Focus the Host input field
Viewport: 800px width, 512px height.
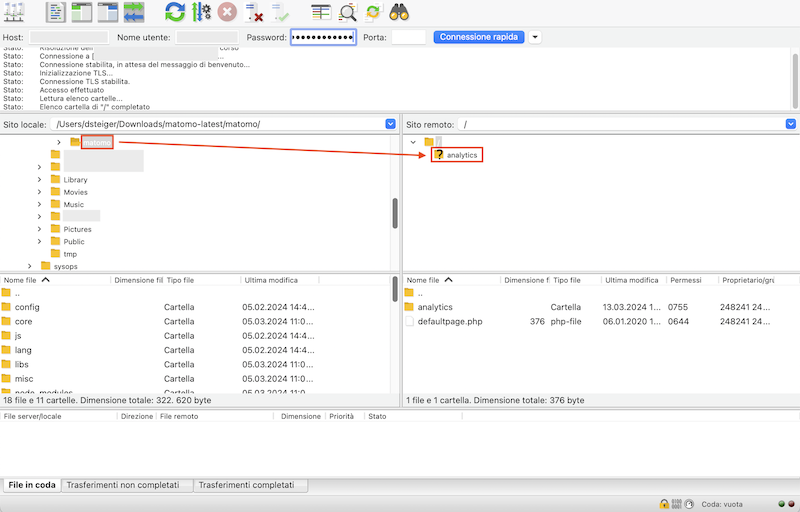(69, 37)
